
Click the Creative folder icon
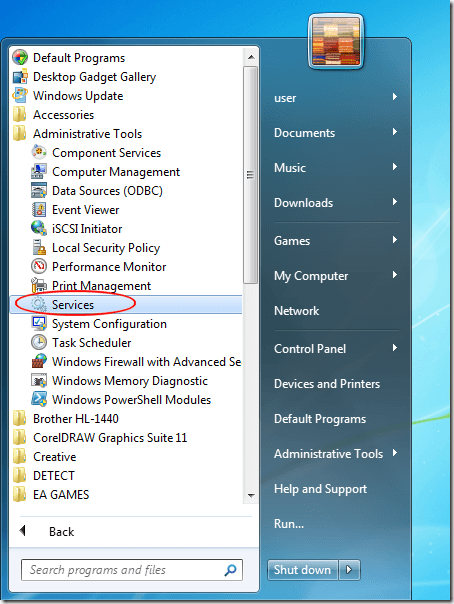[20, 456]
